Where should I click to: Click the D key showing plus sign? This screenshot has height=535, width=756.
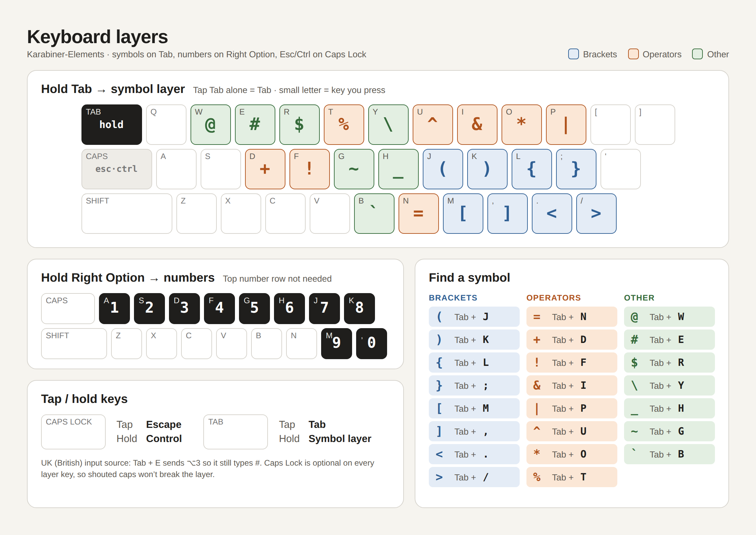tap(265, 169)
